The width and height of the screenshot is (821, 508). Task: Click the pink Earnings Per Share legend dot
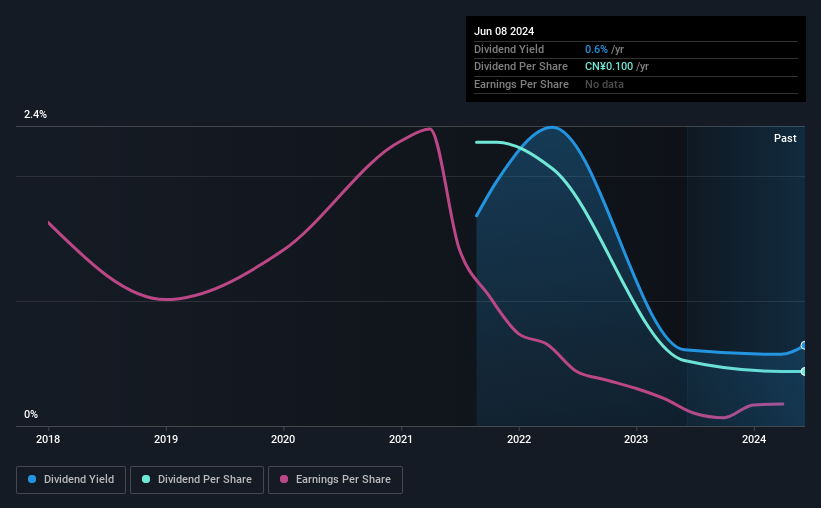coord(284,479)
